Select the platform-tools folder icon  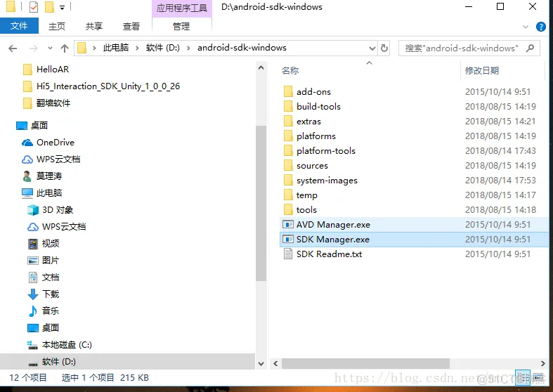pos(288,151)
